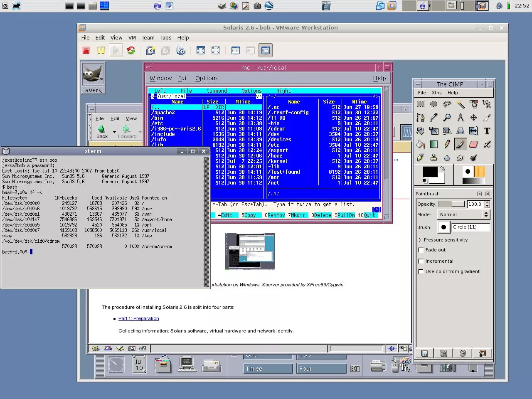The image size is (532, 399).
Task: Activate the Pencil tool
Action: [x=447, y=144]
